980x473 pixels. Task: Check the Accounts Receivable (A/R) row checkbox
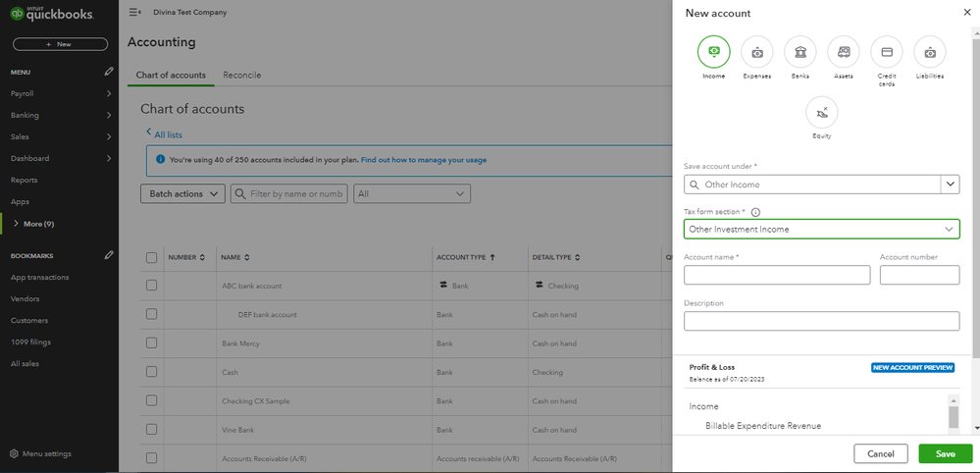click(x=151, y=458)
